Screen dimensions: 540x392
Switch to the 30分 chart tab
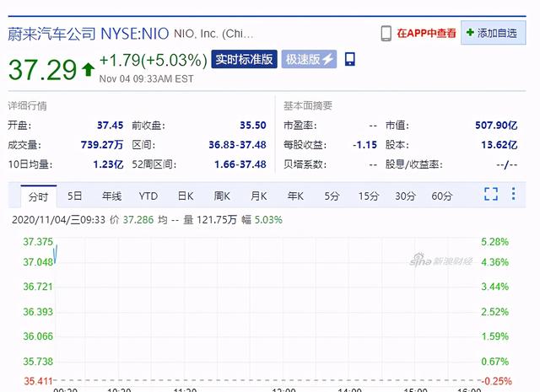tap(405, 196)
